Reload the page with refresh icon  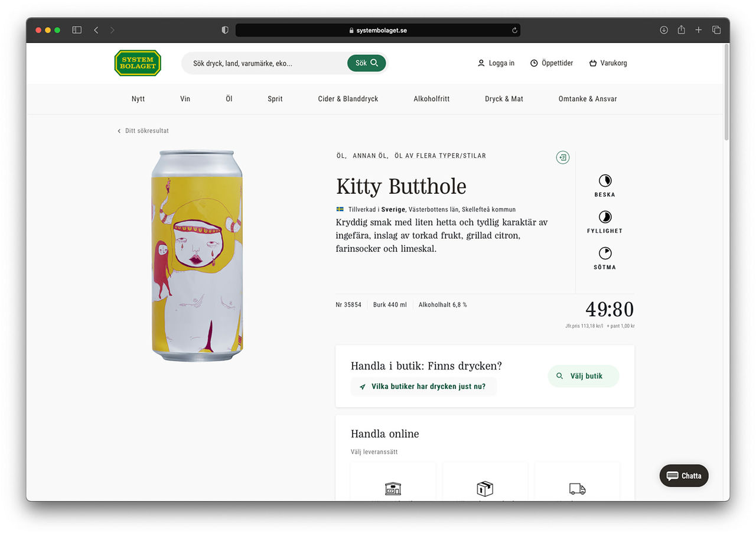pos(514,30)
